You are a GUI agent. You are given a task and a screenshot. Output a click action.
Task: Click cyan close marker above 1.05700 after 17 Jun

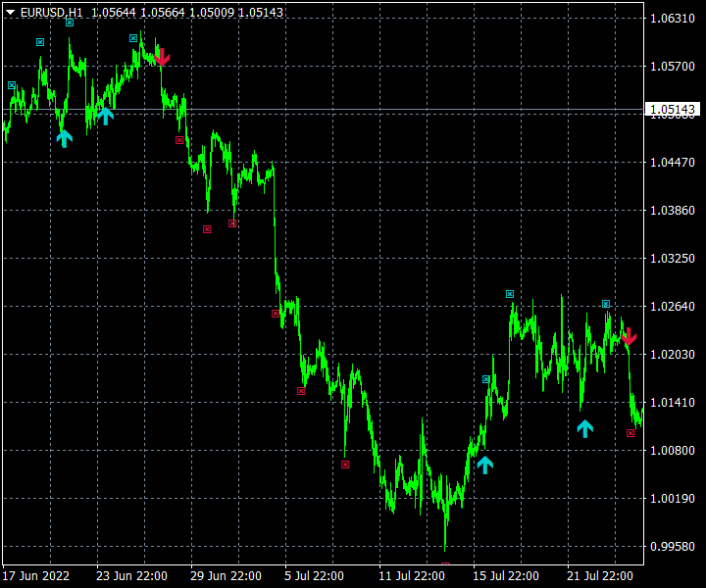[x=40, y=42]
